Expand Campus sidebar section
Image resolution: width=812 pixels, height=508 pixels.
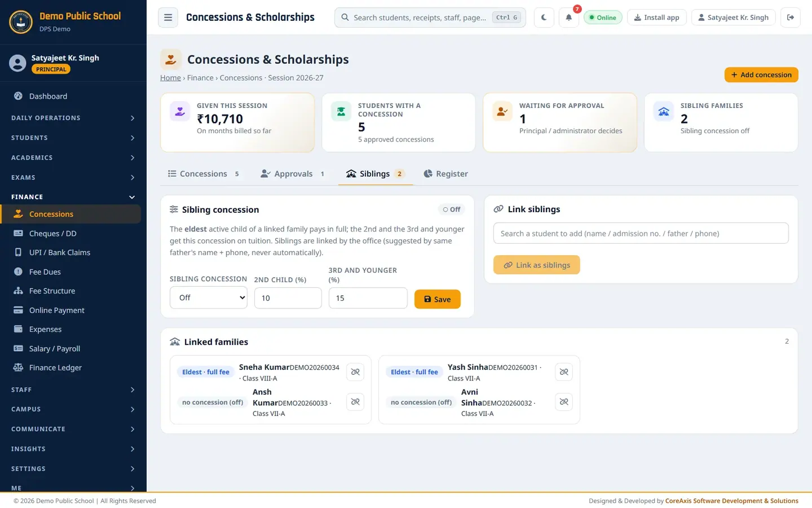point(73,409)
